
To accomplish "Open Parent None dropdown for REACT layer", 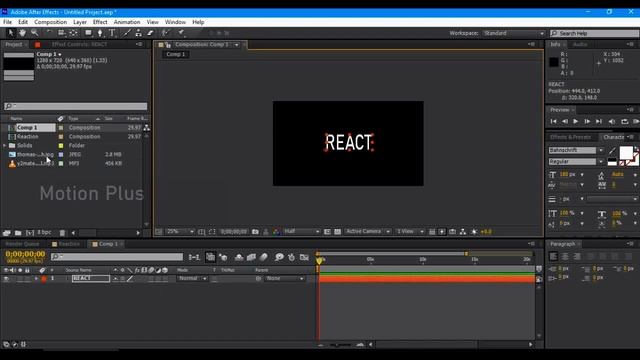I will (284, 278).
